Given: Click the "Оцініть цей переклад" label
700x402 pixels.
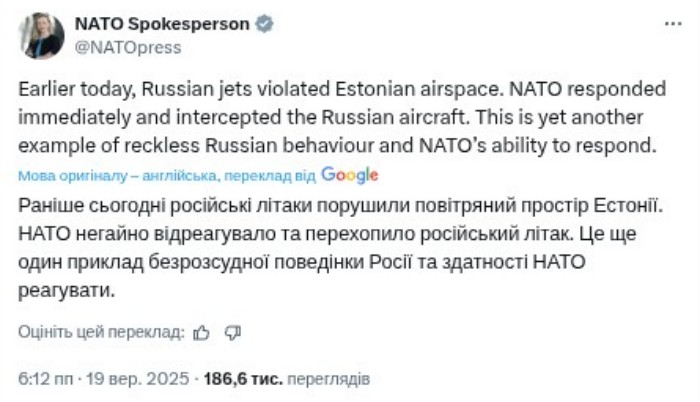Looking at the screenshot, I should 101,332.
